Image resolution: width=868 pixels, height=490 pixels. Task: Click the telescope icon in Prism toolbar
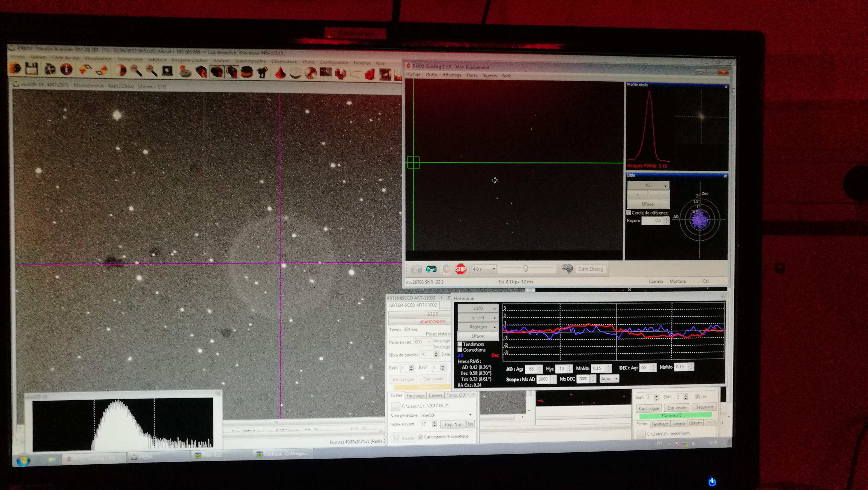262,72
